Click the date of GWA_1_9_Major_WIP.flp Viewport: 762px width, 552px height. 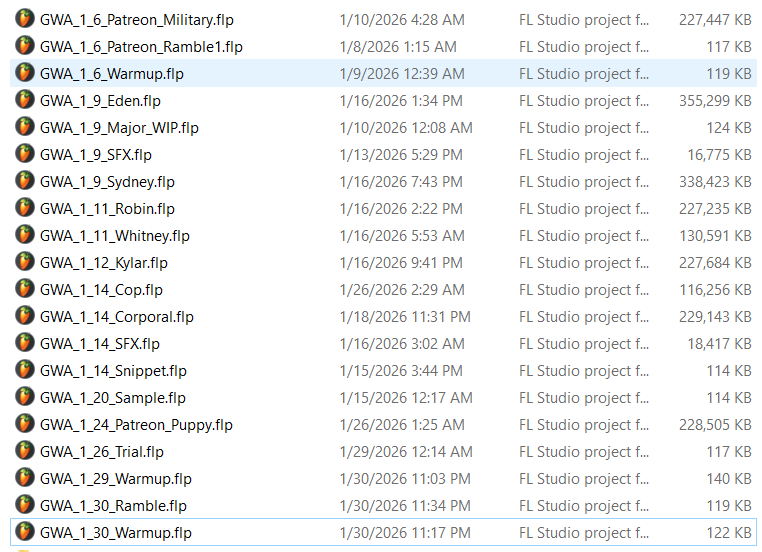[x=406, y=127]
